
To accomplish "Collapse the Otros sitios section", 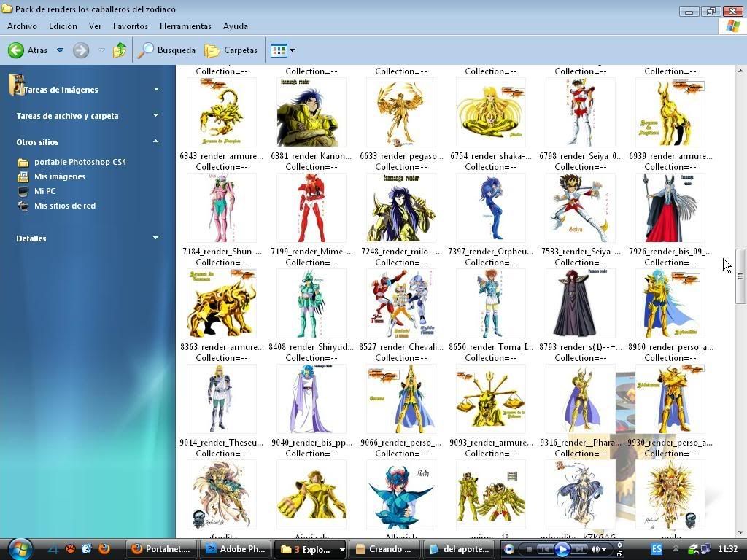I will 156,142.
